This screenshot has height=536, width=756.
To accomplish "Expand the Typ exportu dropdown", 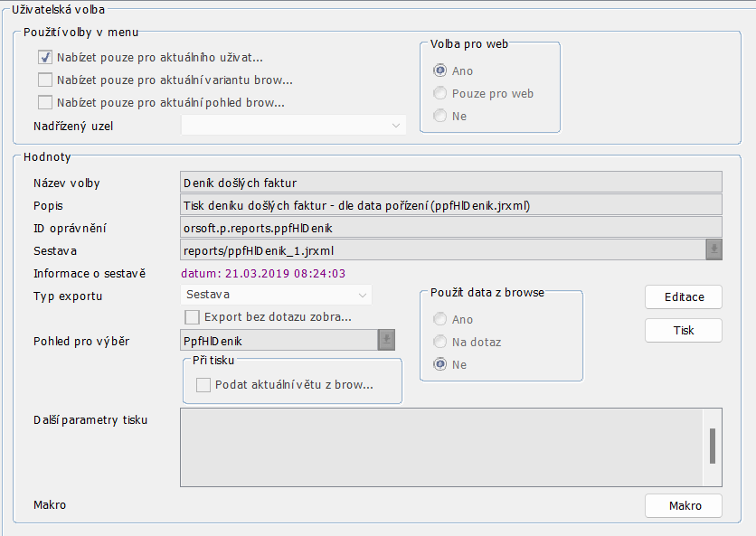I will 276,295.
